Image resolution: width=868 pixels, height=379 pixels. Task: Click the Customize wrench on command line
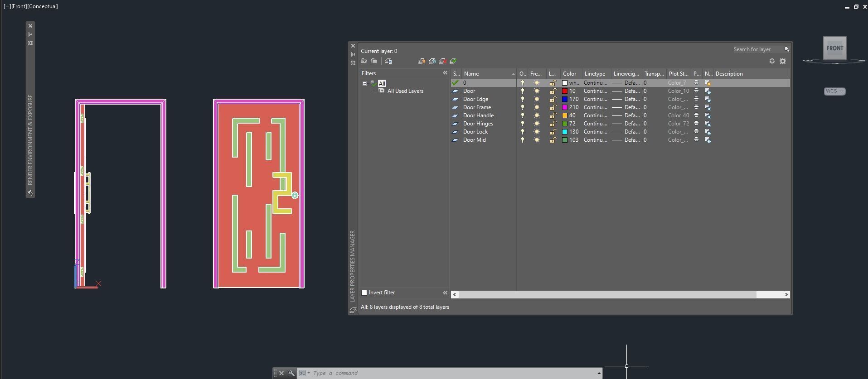pos(291,373)
